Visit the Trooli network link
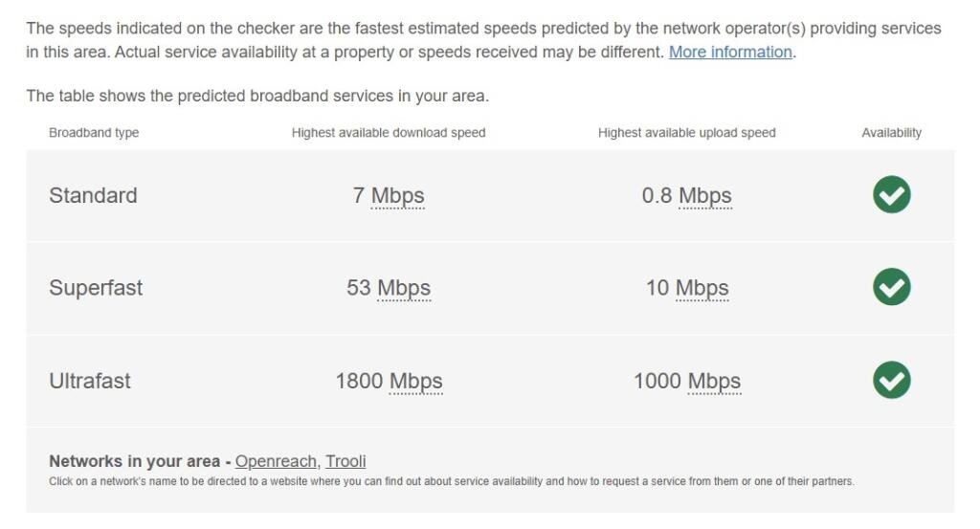 point(345,461)
